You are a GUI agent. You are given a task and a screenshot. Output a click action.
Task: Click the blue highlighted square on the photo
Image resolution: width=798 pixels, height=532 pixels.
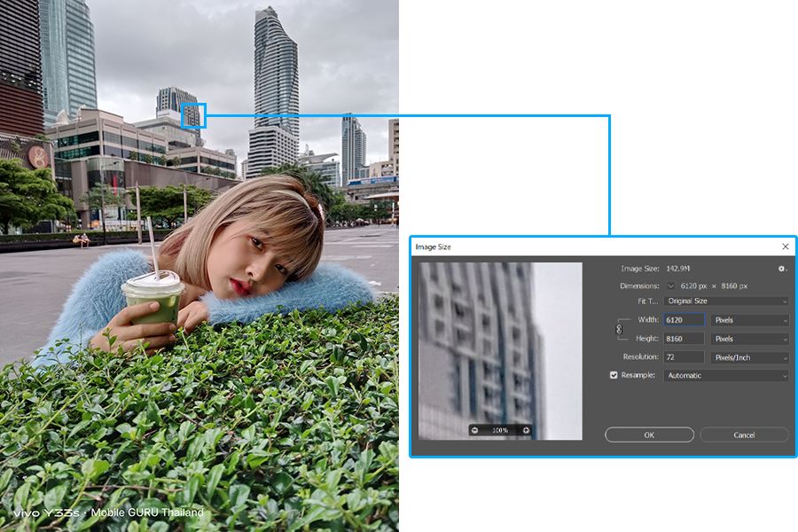tap(194, 115)
